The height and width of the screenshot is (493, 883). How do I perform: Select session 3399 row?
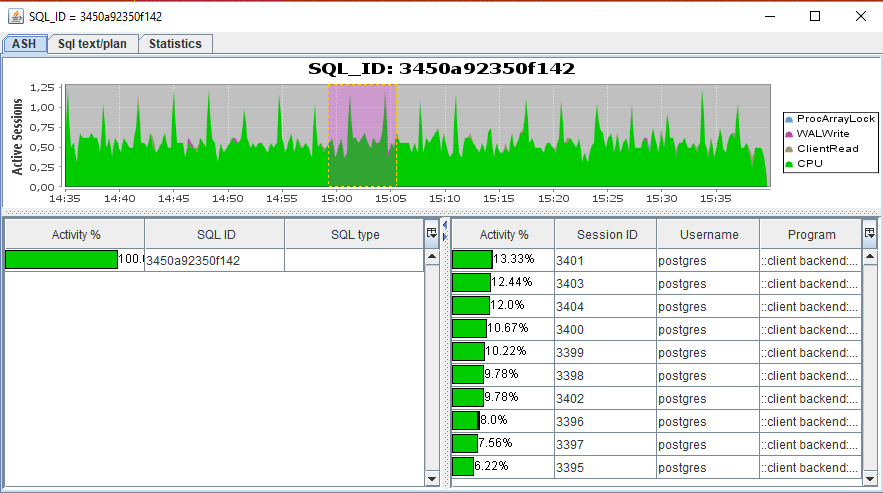point(657,352)
